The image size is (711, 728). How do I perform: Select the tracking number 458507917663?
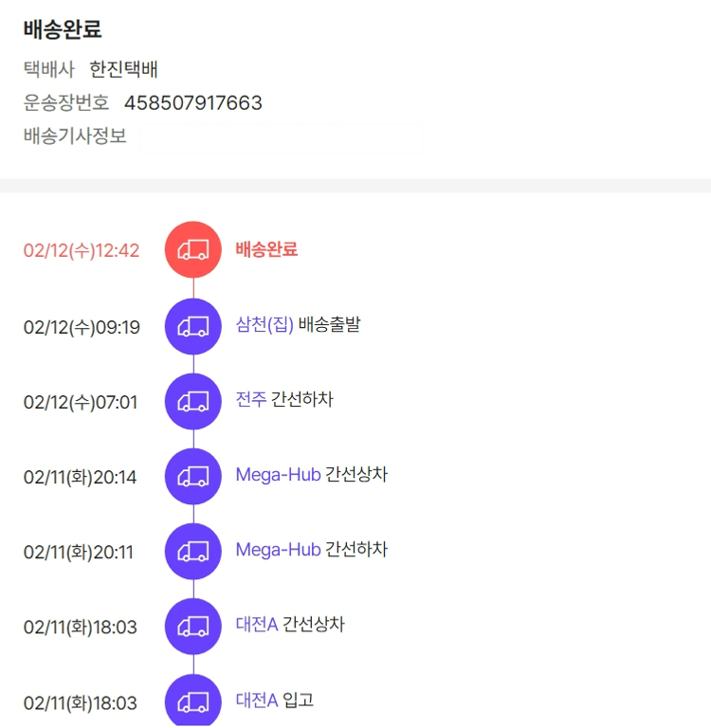pos(193,102)
